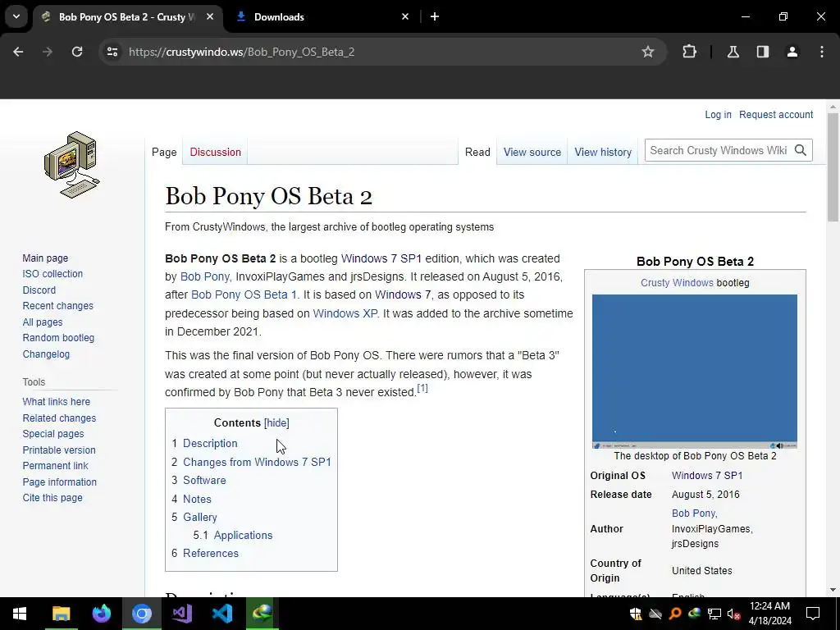Screen dimensions: 840x630
Task: Open the Extensions puzzle icon
Action: click(689, 52)
